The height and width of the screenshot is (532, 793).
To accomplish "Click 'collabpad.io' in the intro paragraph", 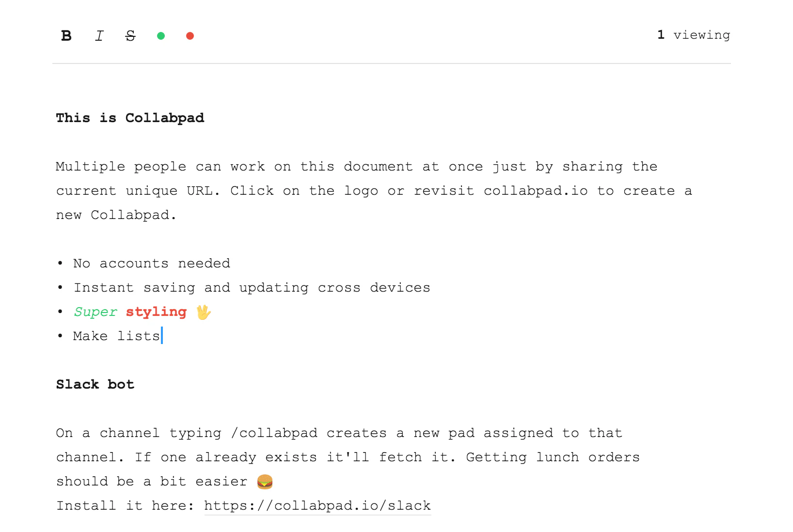I will [x=535, y=190].
